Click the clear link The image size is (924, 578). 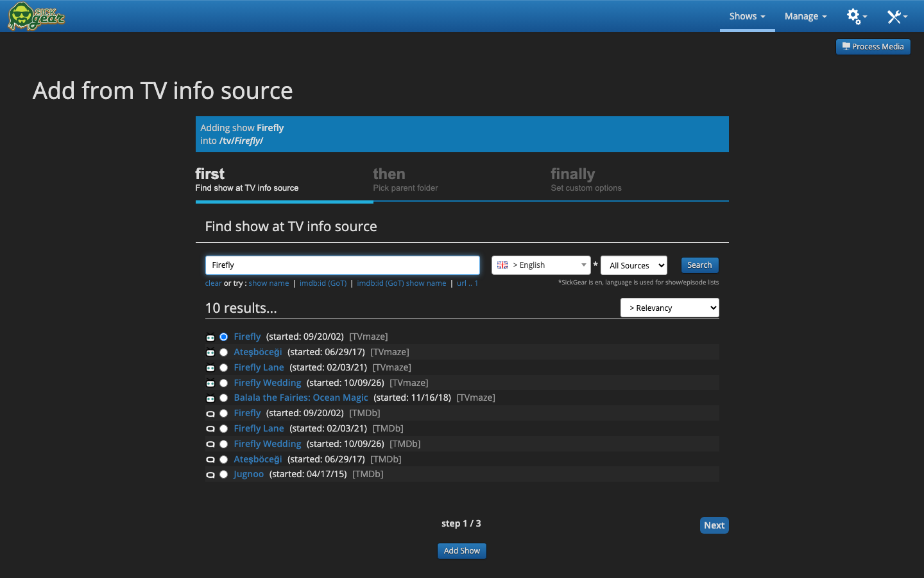(x=213, y=283)
